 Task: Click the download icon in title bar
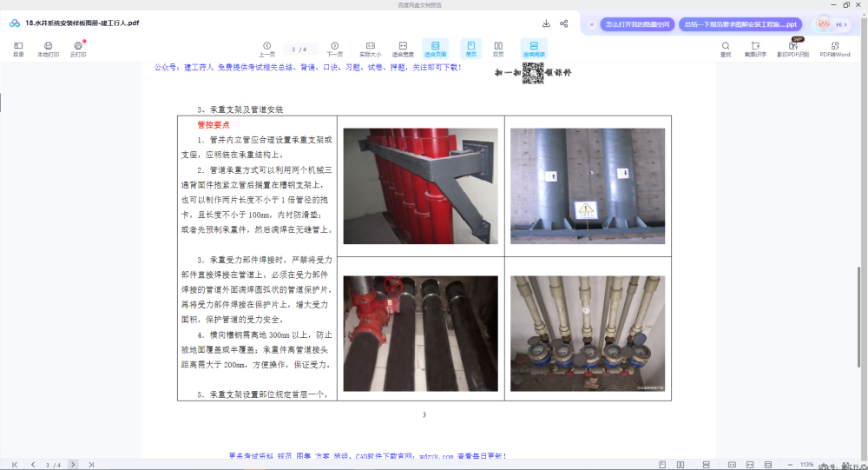[x=546, y=23]
